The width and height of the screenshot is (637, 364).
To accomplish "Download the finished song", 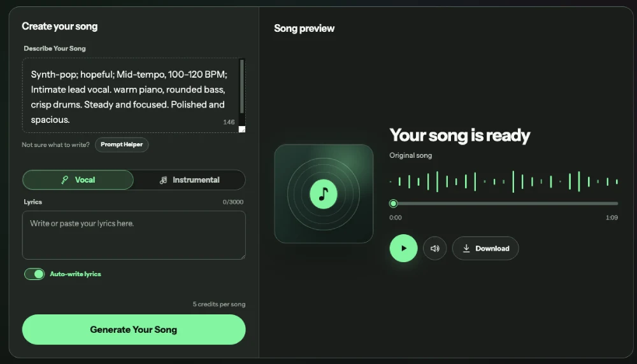I will click(x=485, y=248).
